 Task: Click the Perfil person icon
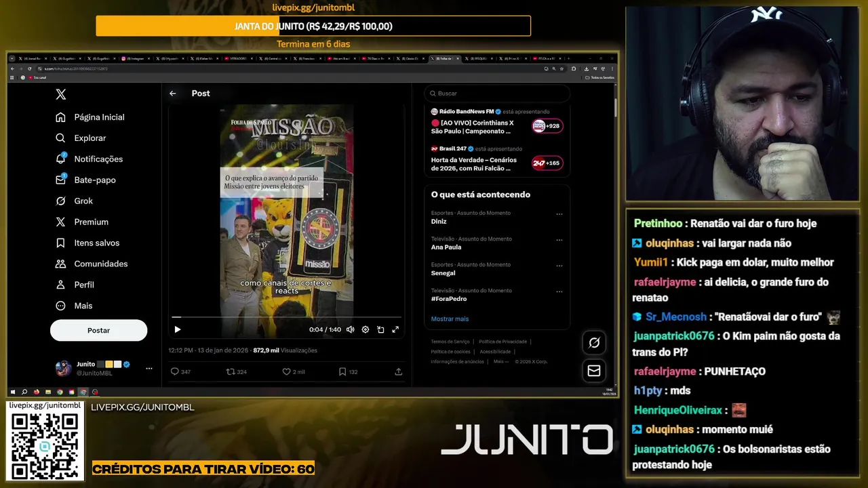(61, 285)
